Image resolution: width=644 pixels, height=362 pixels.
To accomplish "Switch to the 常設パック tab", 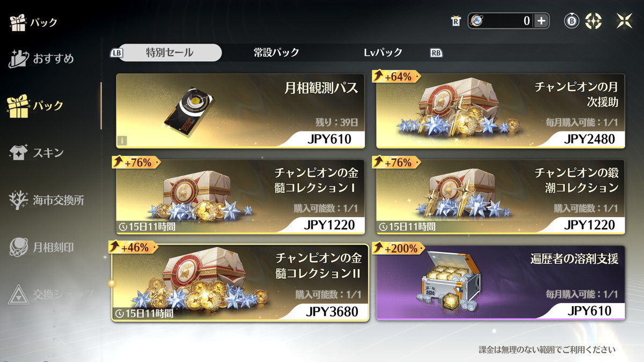I will 276,53.
